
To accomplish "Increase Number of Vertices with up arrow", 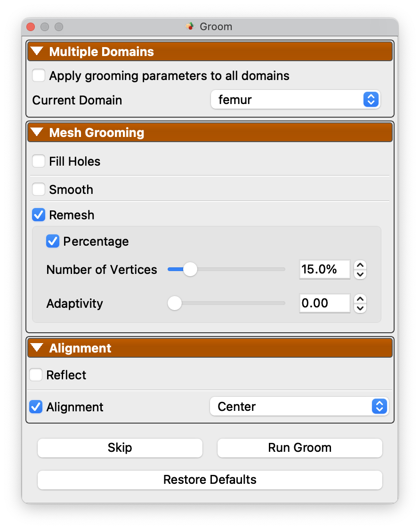I will (360, 265).
